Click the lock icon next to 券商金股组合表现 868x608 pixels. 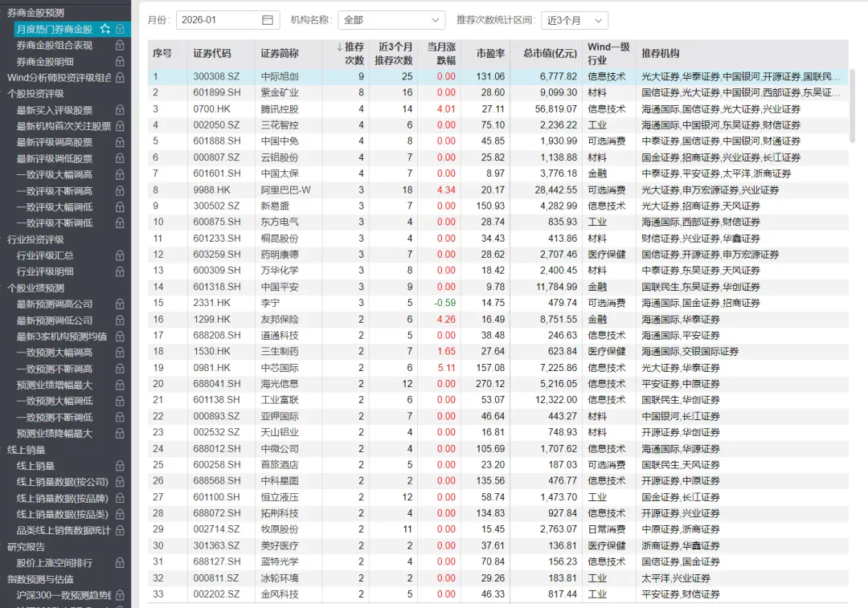click(120, 45)
